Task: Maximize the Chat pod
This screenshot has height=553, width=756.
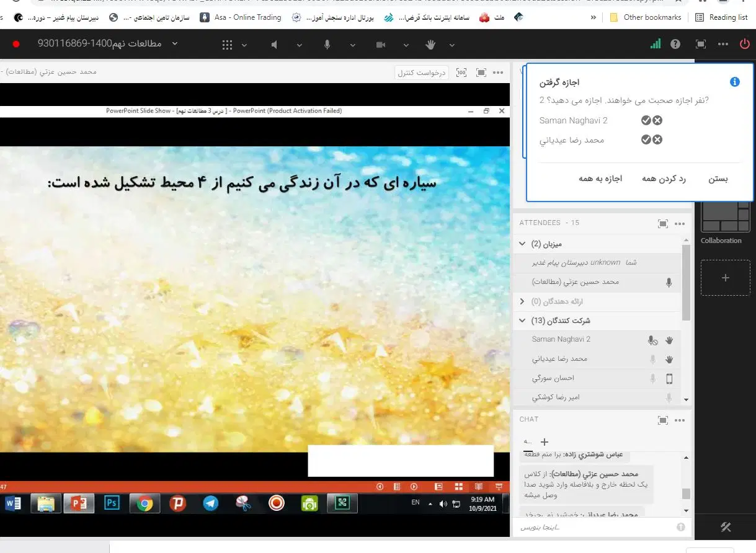Action: [663, 420]
